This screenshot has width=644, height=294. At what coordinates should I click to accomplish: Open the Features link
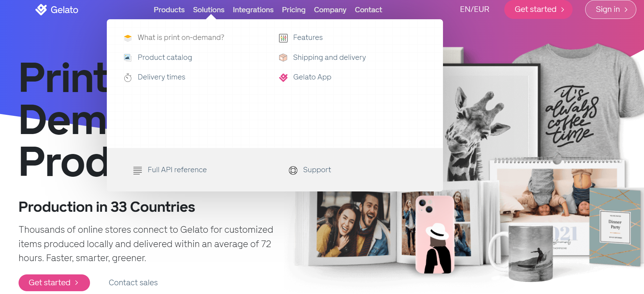coord(308,37)
